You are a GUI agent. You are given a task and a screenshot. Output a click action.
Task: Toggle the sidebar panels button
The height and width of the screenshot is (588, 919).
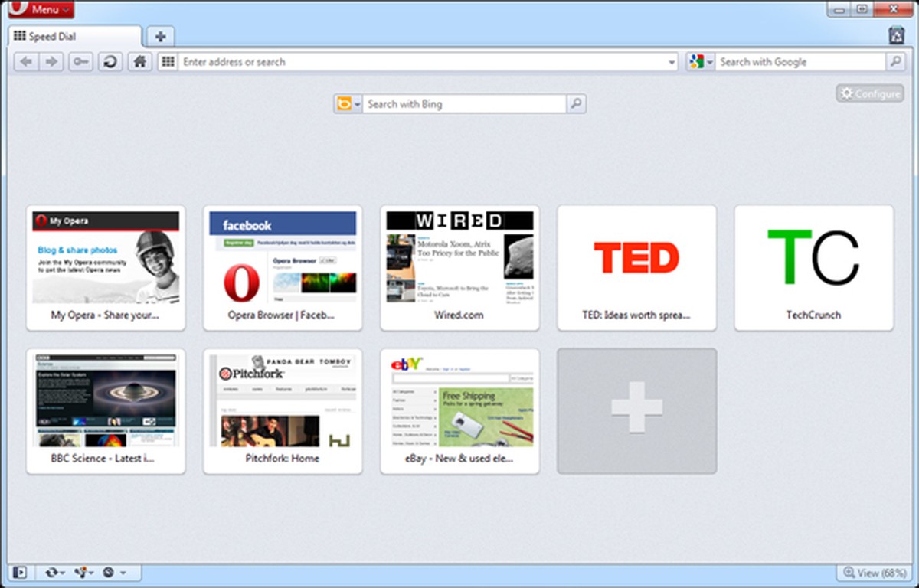21,572
